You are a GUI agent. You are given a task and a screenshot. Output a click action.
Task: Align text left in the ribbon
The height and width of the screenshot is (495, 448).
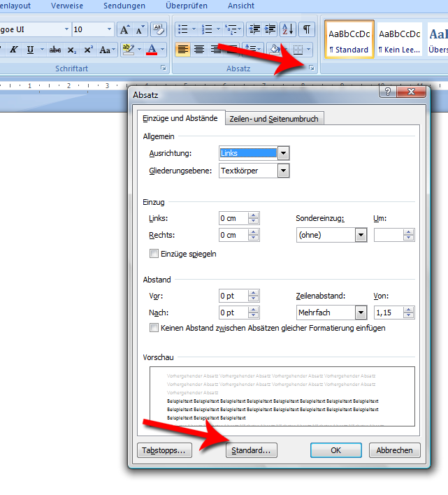[x=182, y=50]
